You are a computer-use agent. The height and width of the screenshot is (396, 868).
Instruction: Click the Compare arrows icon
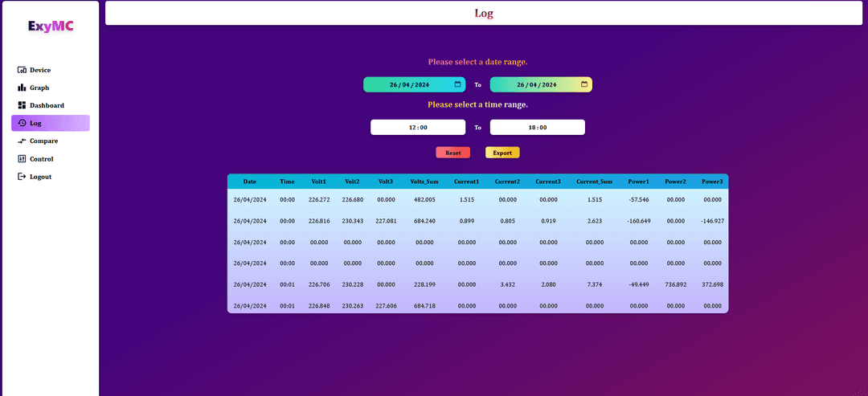[22, 141]
